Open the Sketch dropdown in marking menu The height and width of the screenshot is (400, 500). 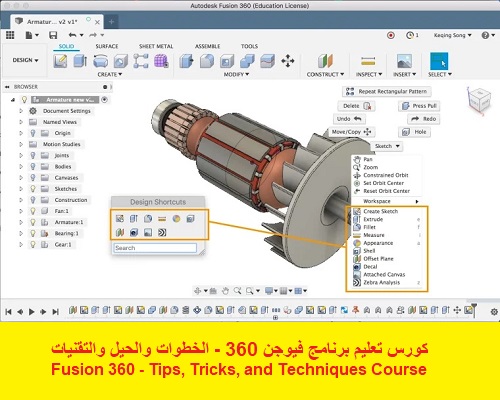[x=387, y=146]
